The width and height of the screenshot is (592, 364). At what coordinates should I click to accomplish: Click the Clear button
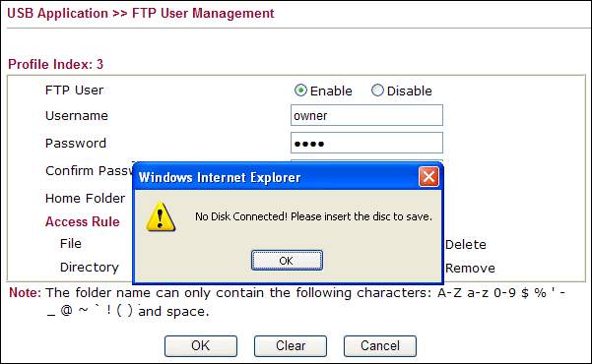(291, 346)
